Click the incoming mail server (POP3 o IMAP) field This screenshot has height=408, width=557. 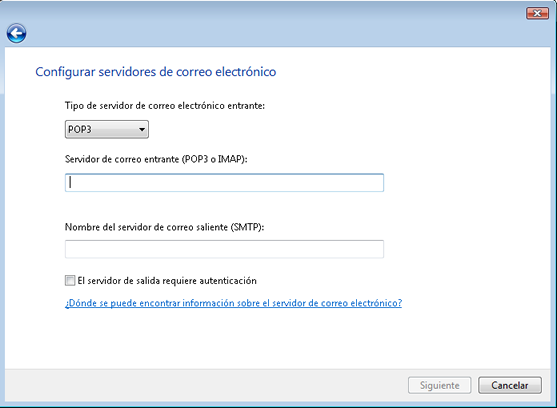tap(224, 183)
